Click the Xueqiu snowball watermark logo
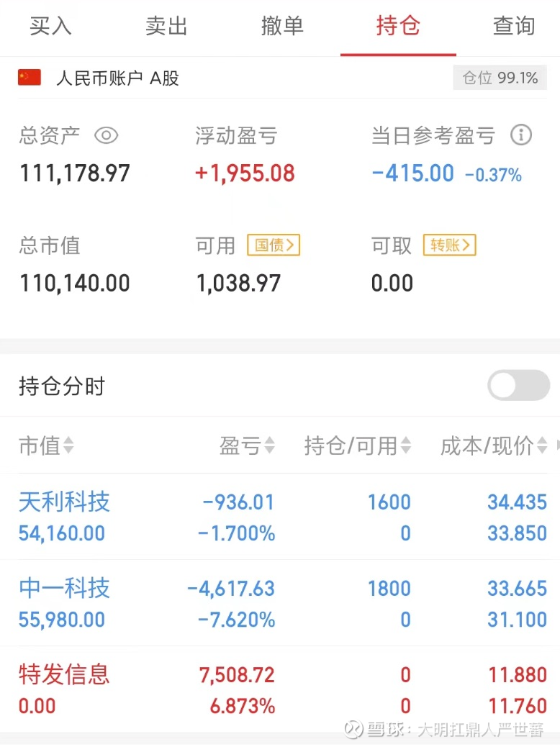 353,729
